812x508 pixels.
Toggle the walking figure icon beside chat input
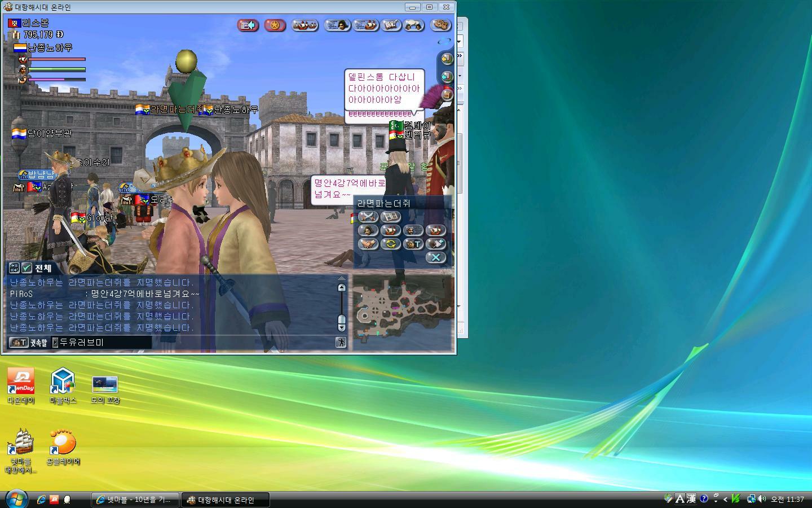point(341,343)
